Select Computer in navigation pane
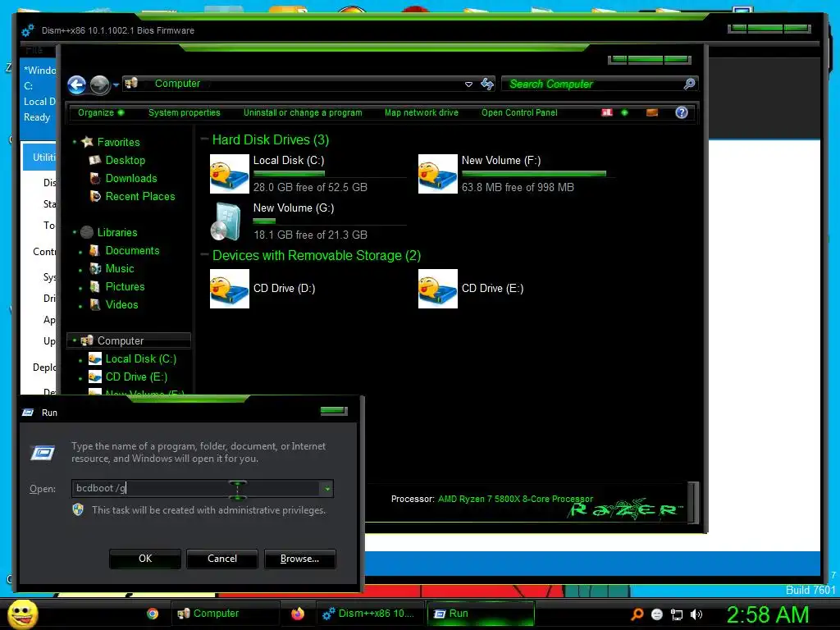 click(x=121, y=340)
